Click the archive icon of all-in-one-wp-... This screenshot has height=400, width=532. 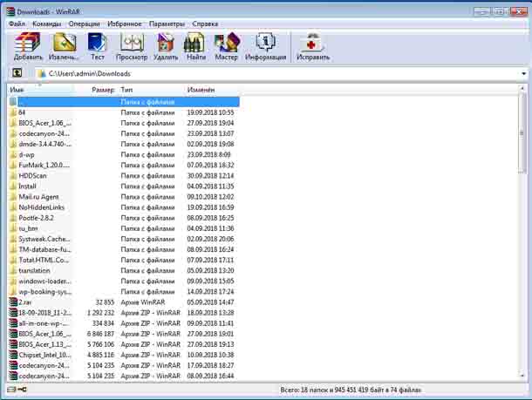13,323
